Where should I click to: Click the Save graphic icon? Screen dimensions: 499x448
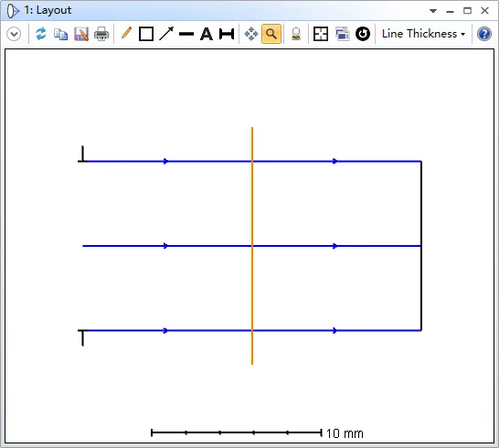coord(81,34)
